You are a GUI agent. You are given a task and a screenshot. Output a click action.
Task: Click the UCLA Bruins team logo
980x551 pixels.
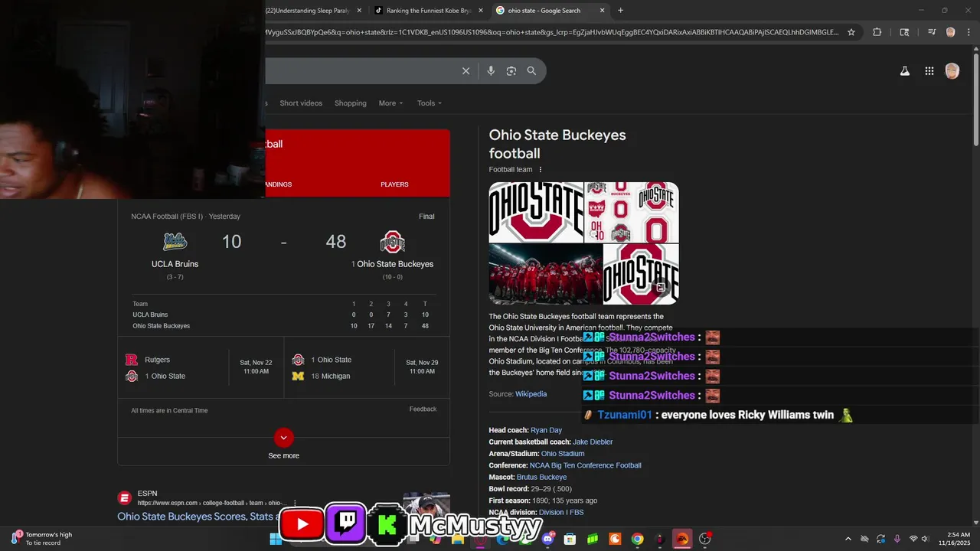click(x=175, y=242)
